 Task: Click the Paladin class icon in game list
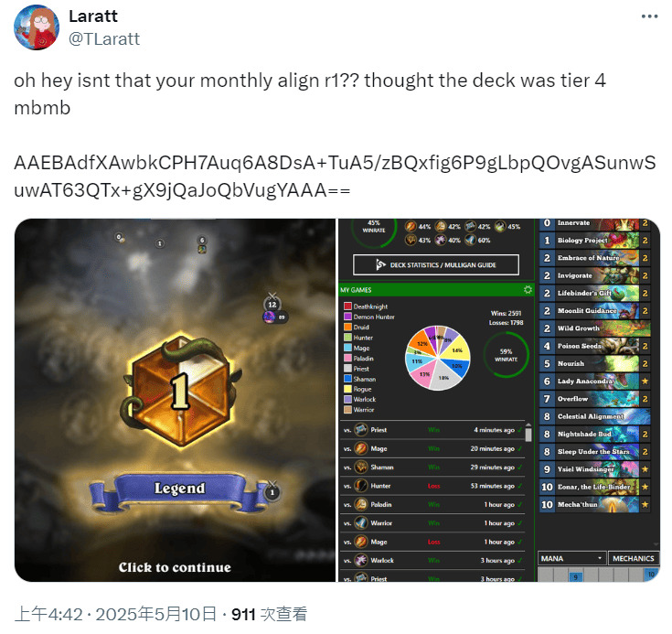pos(361,504)
